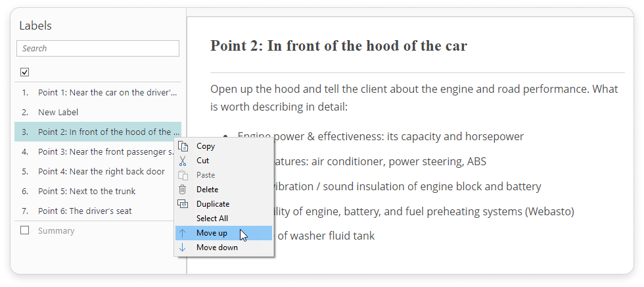Viewport: 644px width, 287px height.
Task: Select the Summary label text
Action: click(x=56, y=230)
